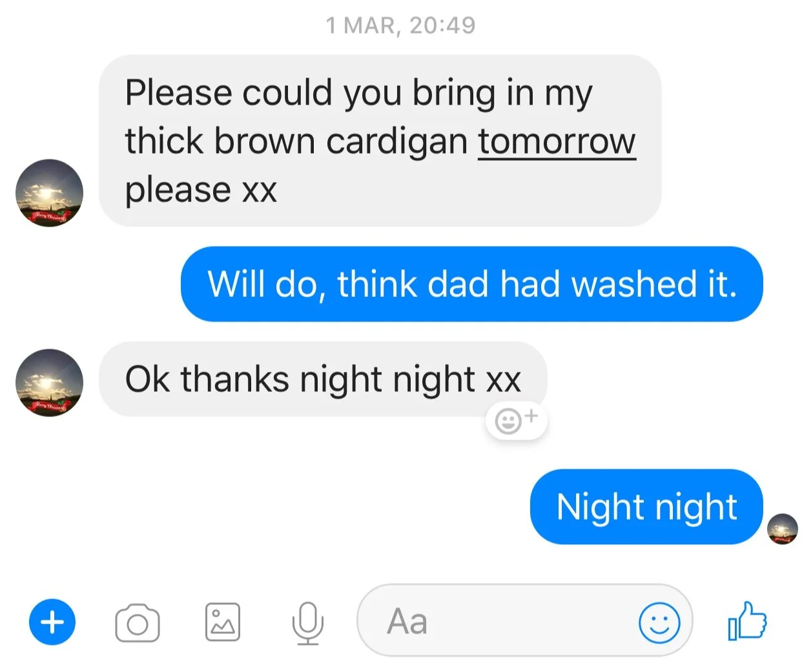Tap the read-receipt avatar beside 'Night night'

click(x=783, y=529)
